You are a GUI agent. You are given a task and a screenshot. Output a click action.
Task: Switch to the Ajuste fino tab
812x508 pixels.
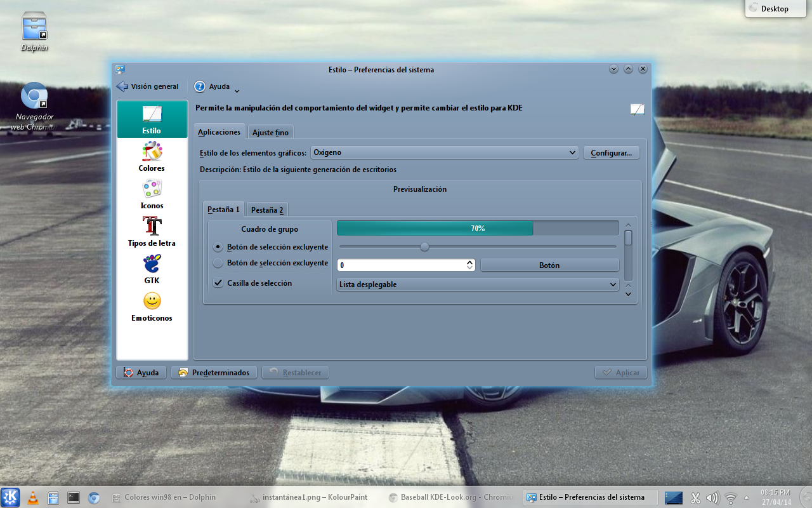pos(271,132)
